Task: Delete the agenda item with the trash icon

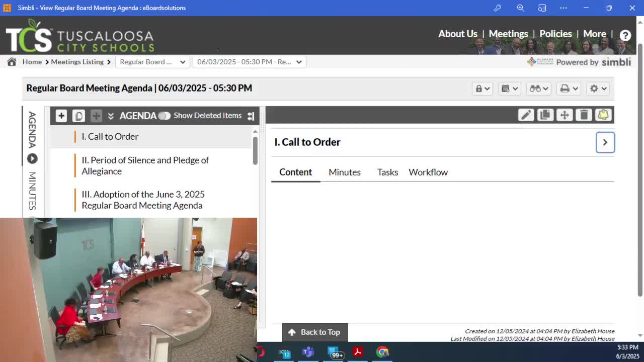Action: click(x=584, y=115)
